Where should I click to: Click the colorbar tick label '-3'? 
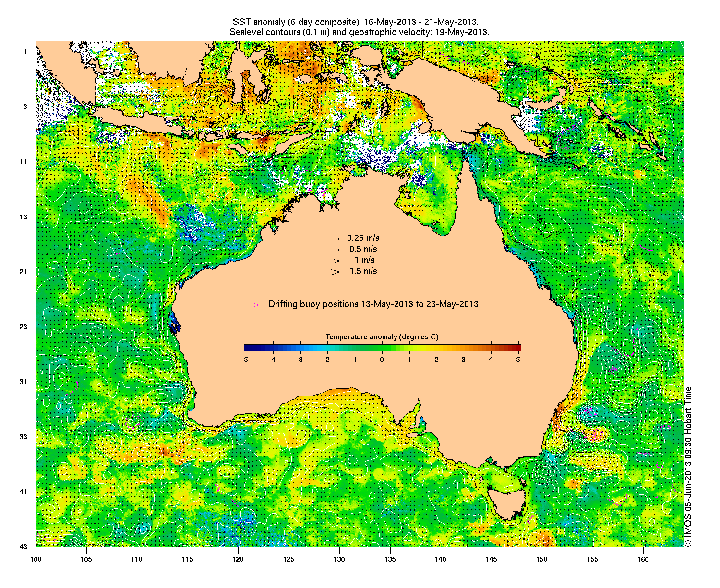click(300, 359)
